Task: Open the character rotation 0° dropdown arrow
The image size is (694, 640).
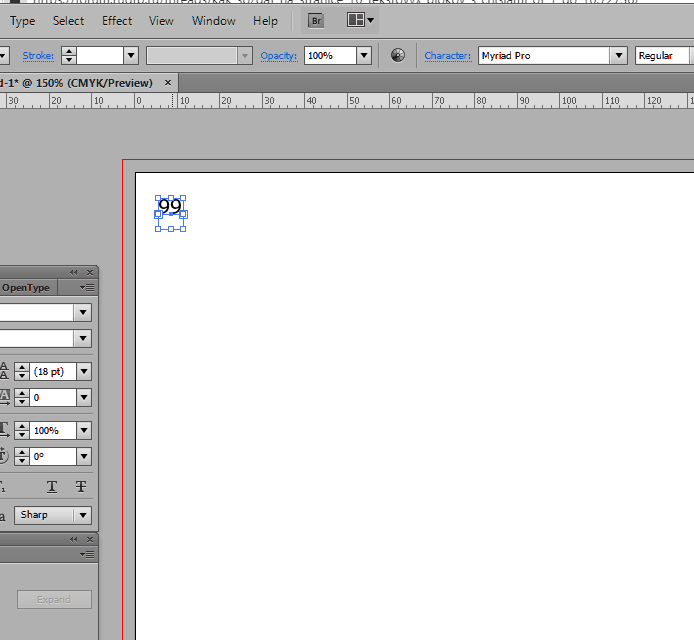Action: point(84,456)
